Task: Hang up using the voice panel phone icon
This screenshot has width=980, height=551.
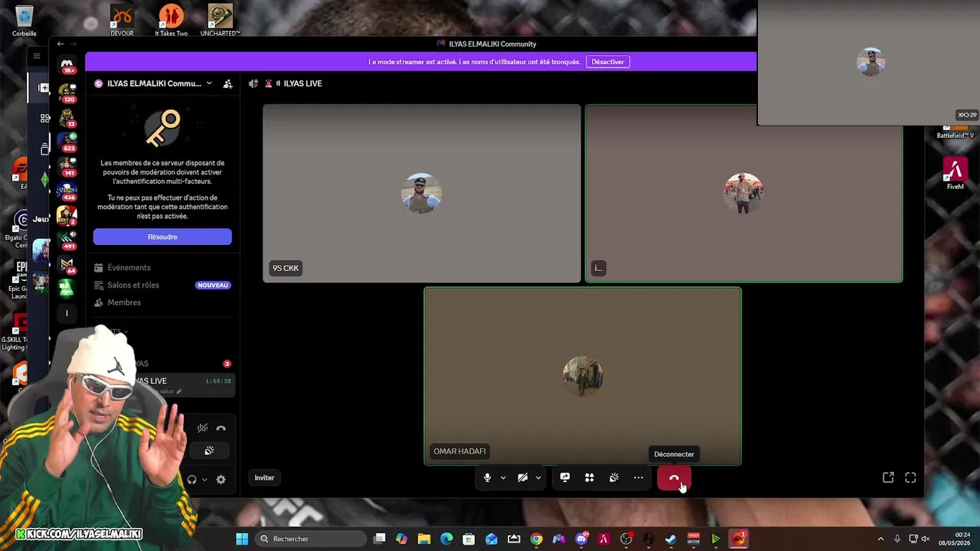Action: pyautogui.click(x=220, y=429)
